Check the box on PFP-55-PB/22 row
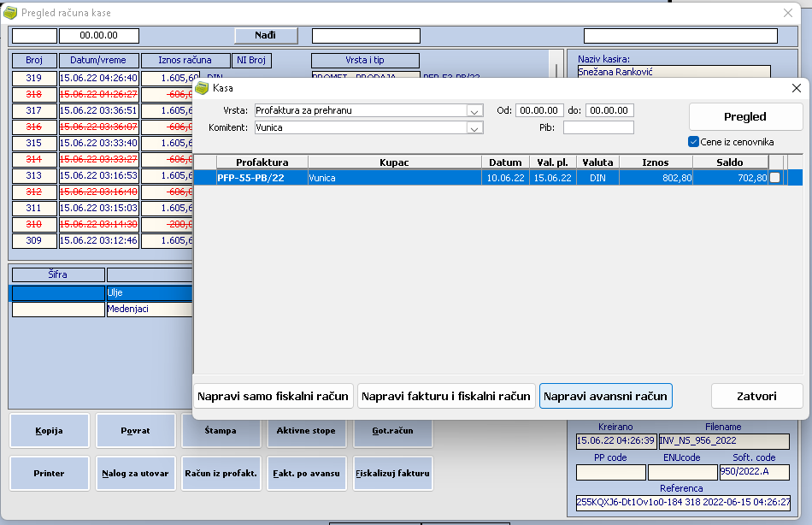This screenshot has height=525, width=812. click(774, 178)
